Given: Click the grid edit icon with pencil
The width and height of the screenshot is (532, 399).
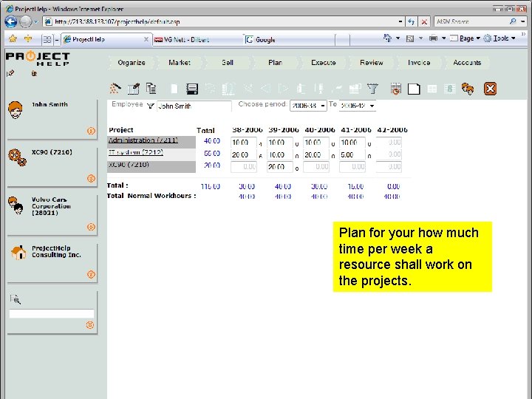Looking at the screenshot, I should click(x=134, y=89).
